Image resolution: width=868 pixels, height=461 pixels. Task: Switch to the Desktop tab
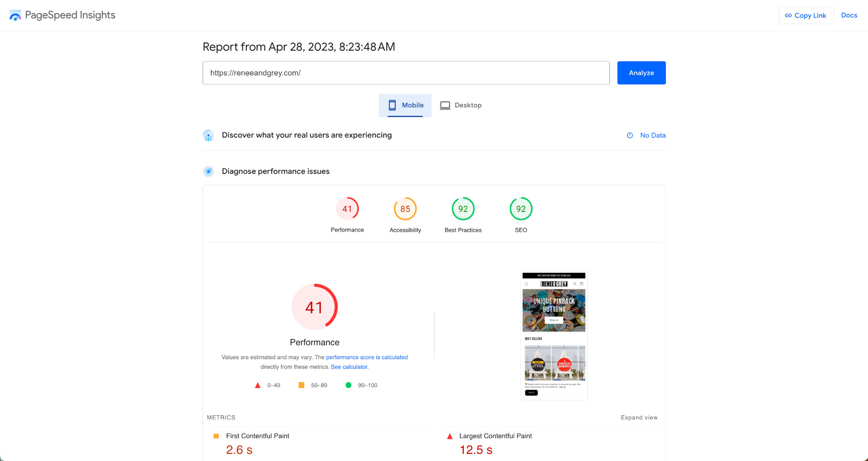(x=461, y=105)
